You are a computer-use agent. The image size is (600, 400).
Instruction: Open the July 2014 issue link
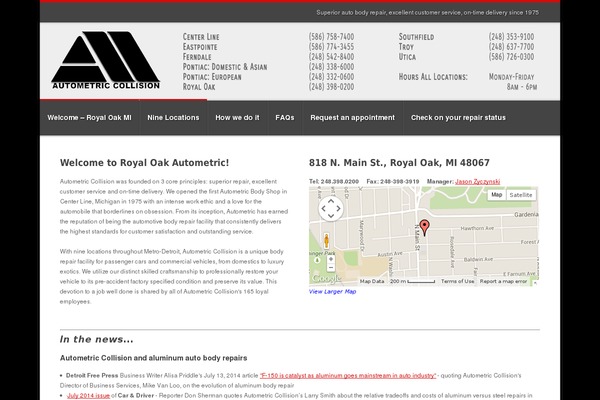88,395
